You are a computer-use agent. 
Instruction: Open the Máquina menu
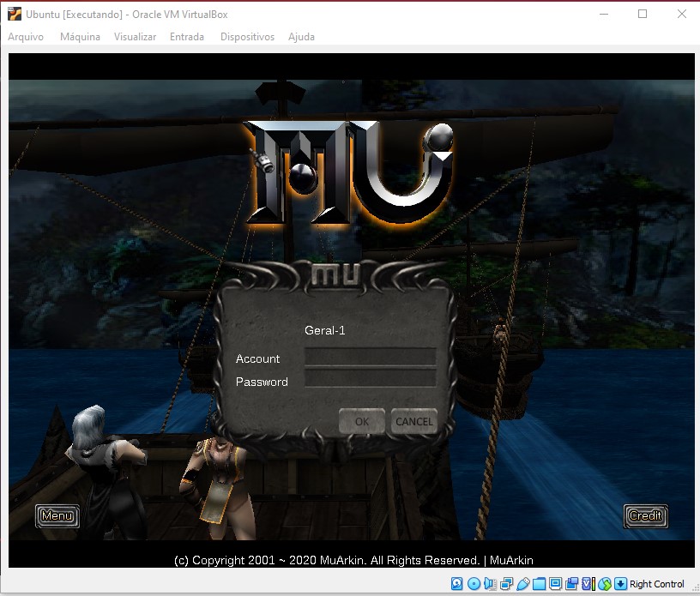80,37
